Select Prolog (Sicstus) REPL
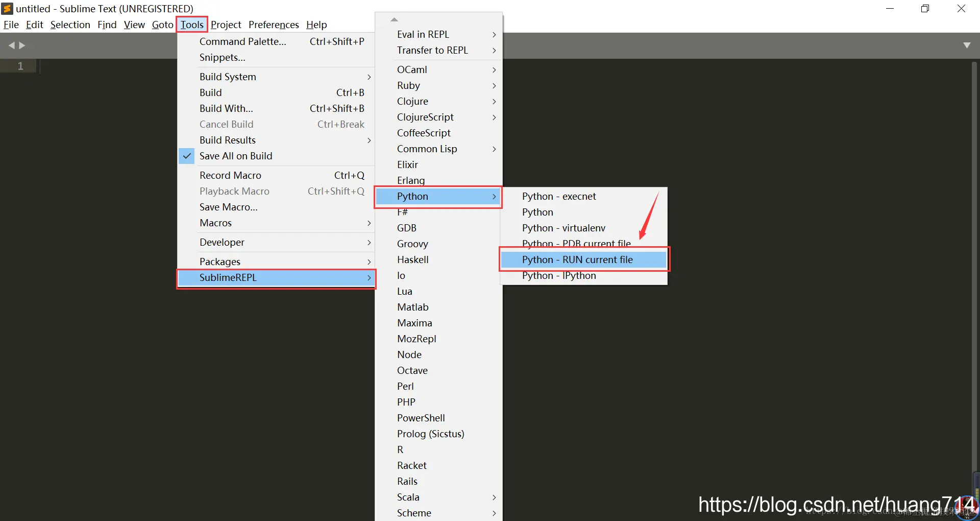Viewport: 980px width, 521px height. coord(438,434)
